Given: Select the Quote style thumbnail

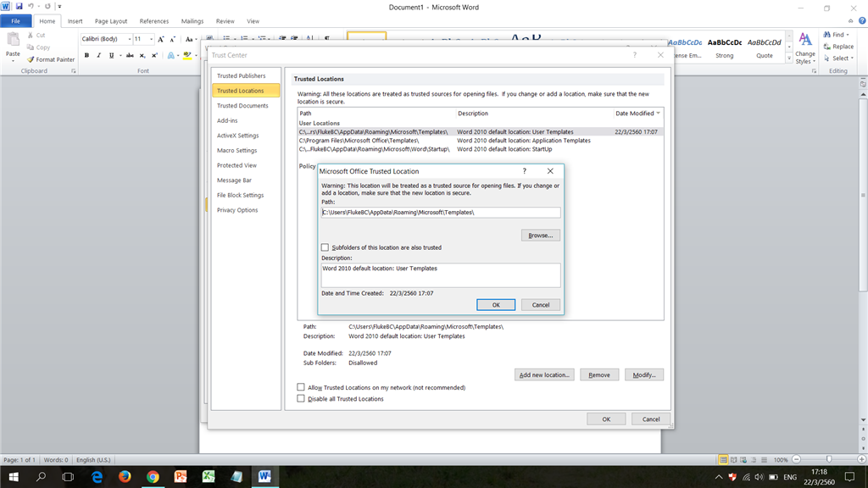Looking at the screenshot, I should coord(765,47).
